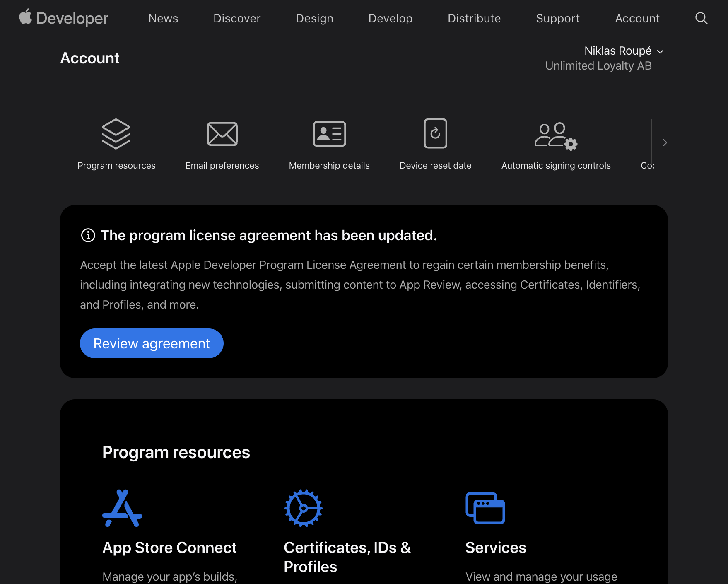This screenshot has height=584, width=728.
Task: Click the Review agreement button
Action: [x=152, y=343]
